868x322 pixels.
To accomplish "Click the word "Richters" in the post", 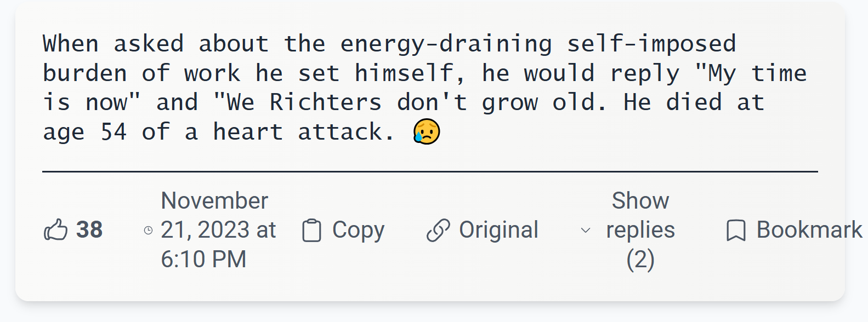I will click(x=325, y=102).
